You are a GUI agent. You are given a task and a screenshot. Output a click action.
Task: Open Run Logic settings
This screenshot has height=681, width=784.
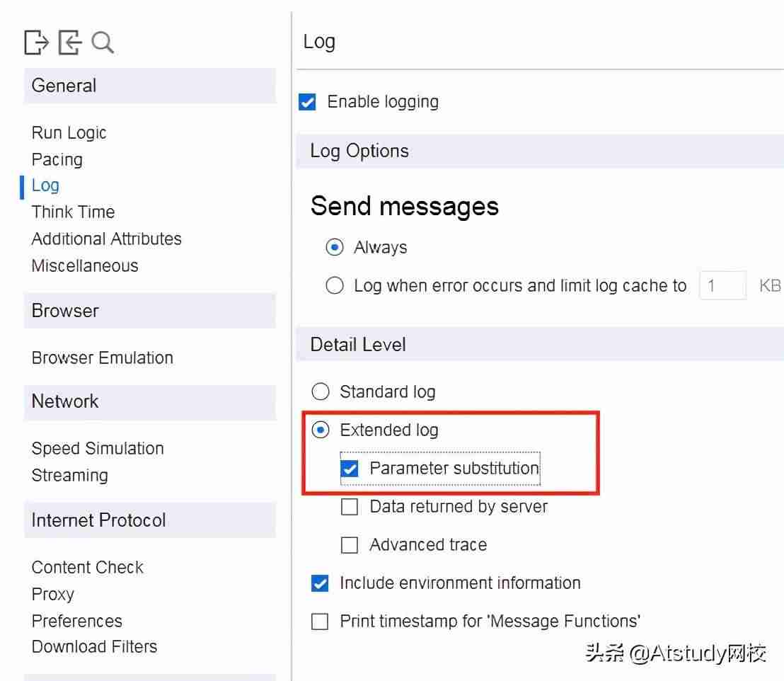(69, 133)
